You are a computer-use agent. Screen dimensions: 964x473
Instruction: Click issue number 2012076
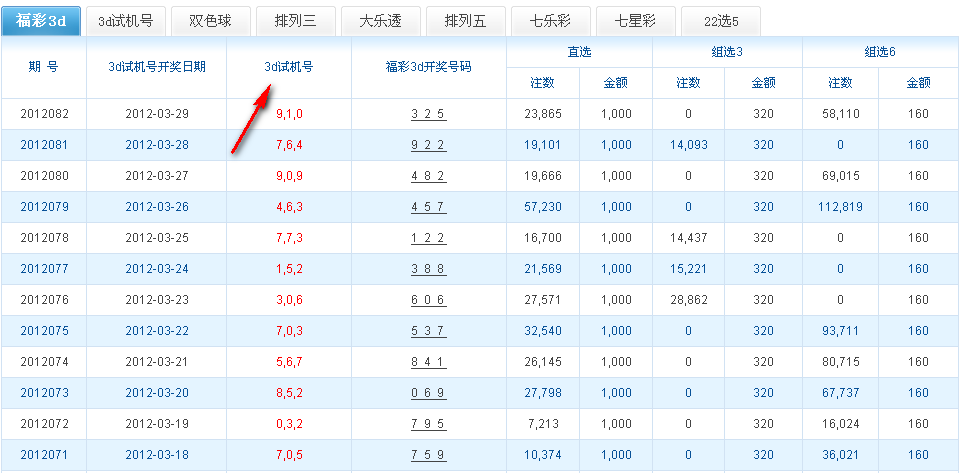click(44, 300)
